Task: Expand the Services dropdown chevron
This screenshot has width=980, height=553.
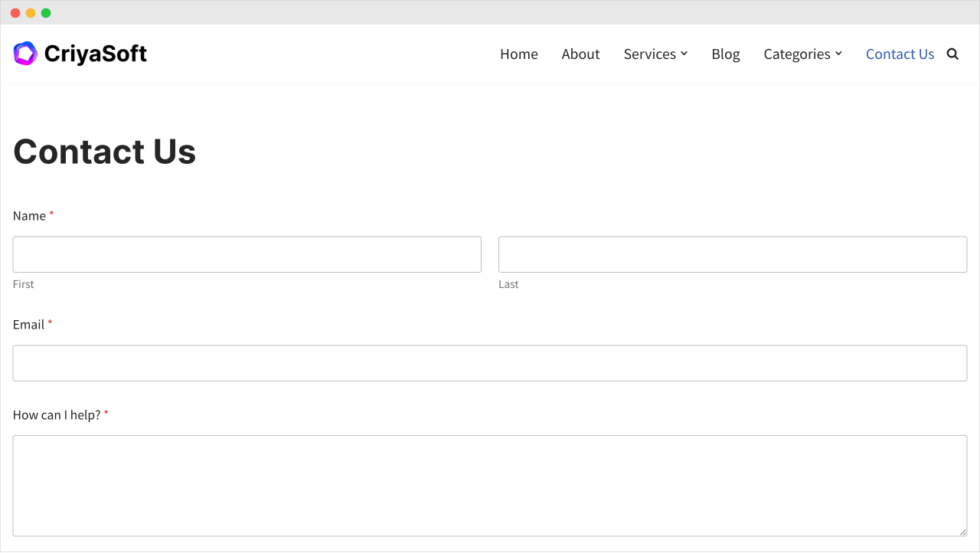Action: 684,54
